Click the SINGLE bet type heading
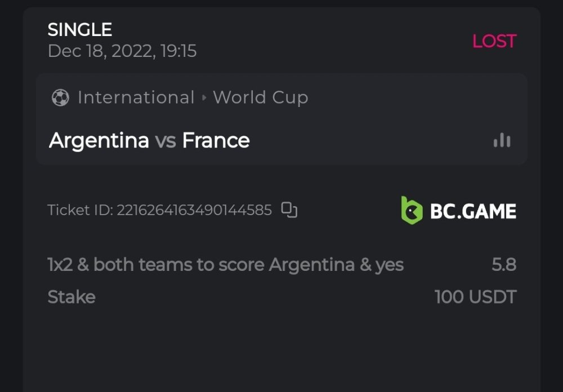This screenshot has height=392, width=563. (80, 29)
